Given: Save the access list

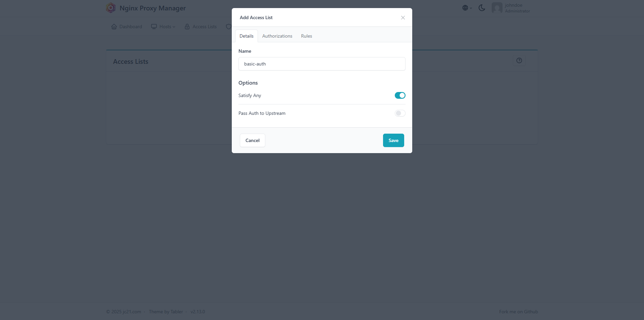Looking at the screenshot, I should click(393, 140).
